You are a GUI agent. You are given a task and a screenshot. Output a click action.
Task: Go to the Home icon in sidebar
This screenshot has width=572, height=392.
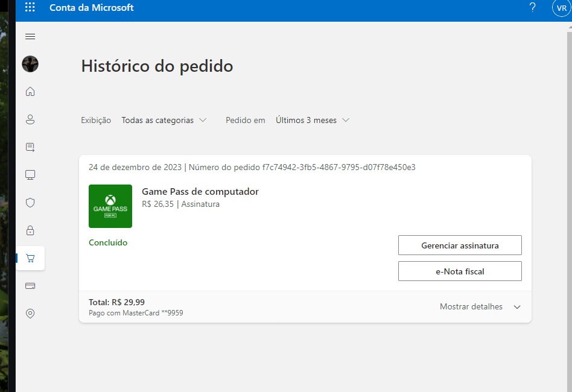30,92
